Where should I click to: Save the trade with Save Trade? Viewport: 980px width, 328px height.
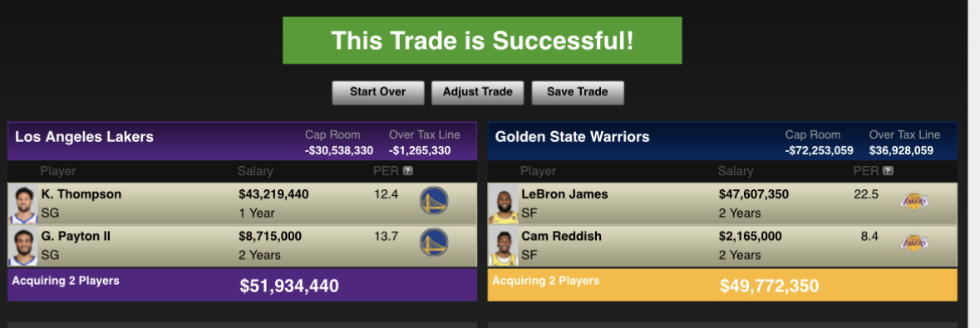578,92
